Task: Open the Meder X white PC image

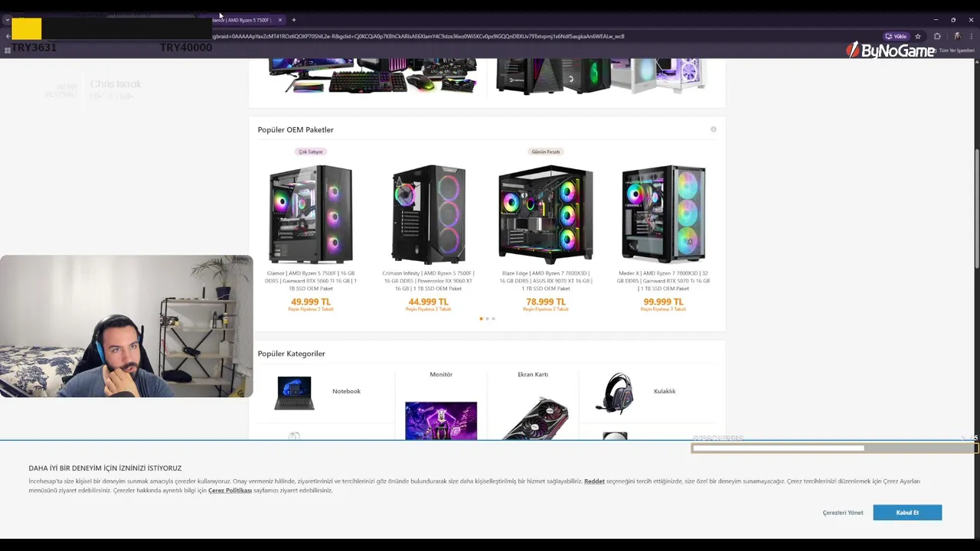Action: [x=663, y=214]
